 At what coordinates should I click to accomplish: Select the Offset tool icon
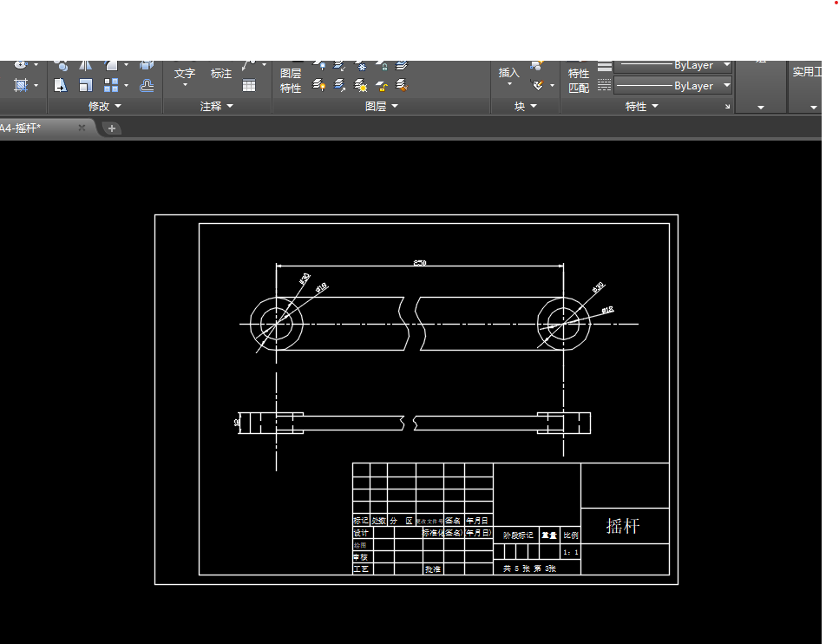[x=147, y=85]
